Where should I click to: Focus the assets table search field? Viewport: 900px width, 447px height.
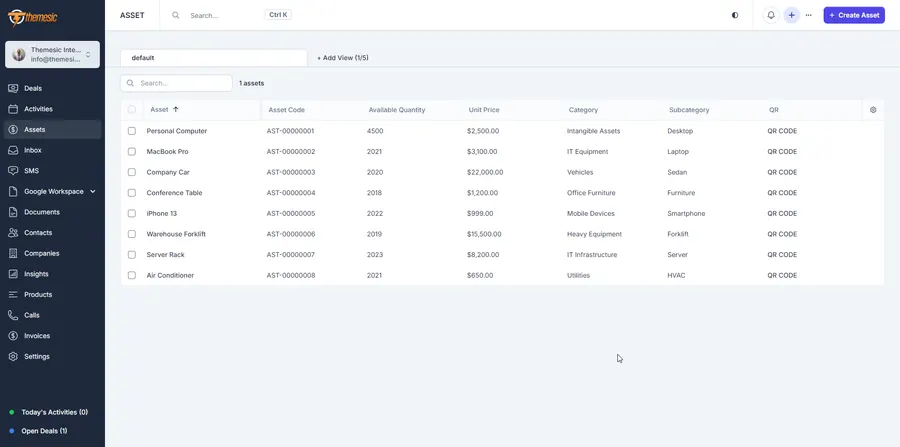[x=176, y=83]
